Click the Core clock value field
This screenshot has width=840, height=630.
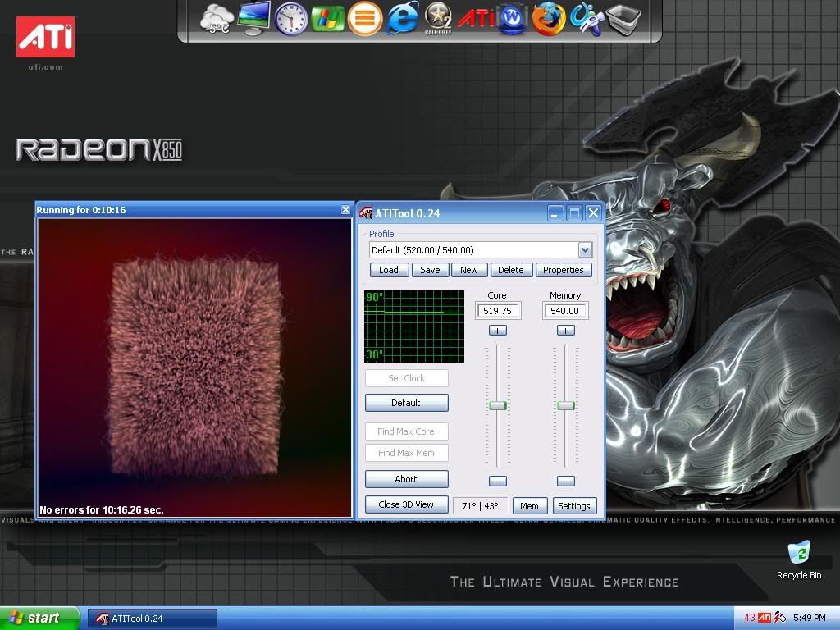497,311
